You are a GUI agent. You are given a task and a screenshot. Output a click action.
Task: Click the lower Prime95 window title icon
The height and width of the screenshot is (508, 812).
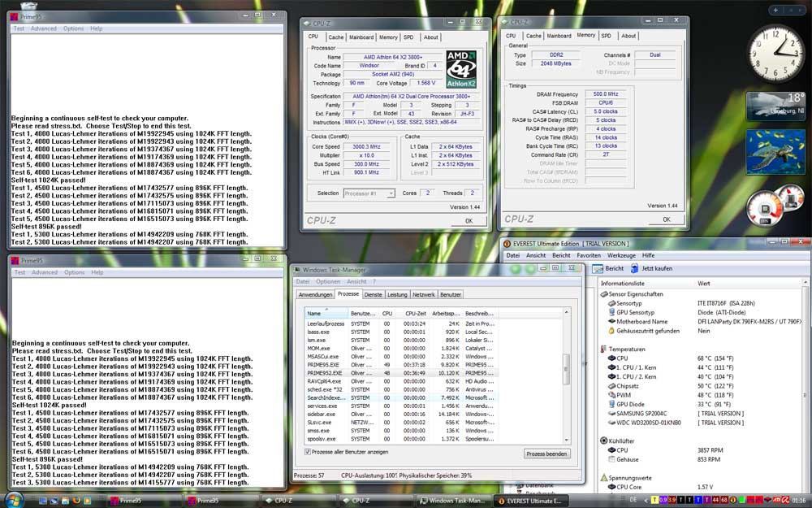point(15,260)
